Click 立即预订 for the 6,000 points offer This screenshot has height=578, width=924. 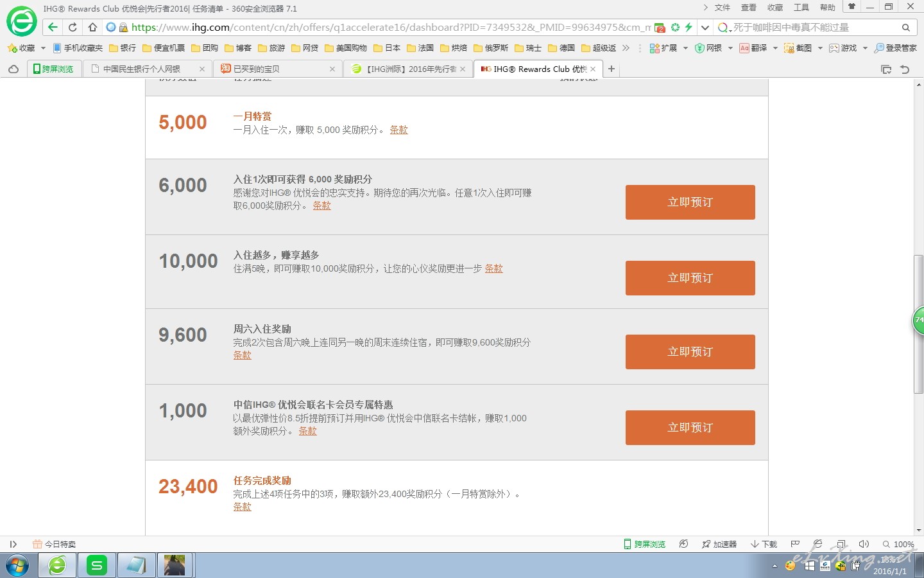[x=690, y=202]
